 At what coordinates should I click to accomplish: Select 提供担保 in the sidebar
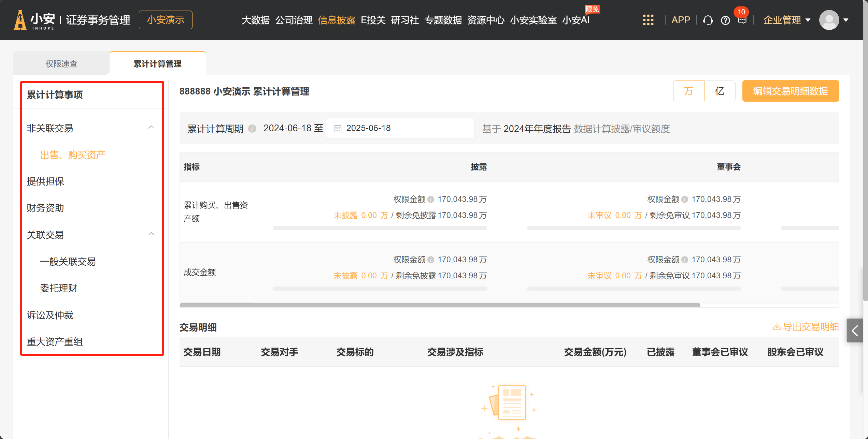coord(45,181)
